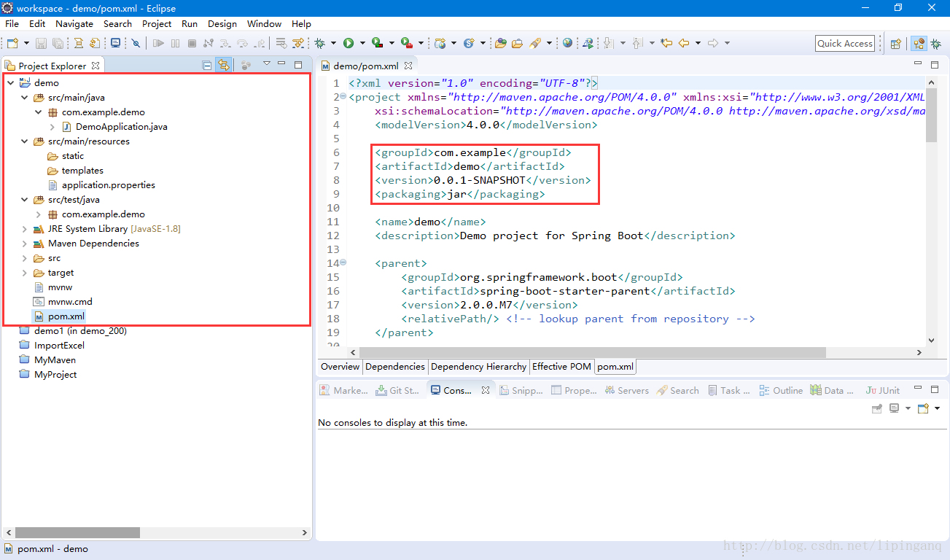Open the Servers view tab

pyautogui.click(x=626, y=391)
